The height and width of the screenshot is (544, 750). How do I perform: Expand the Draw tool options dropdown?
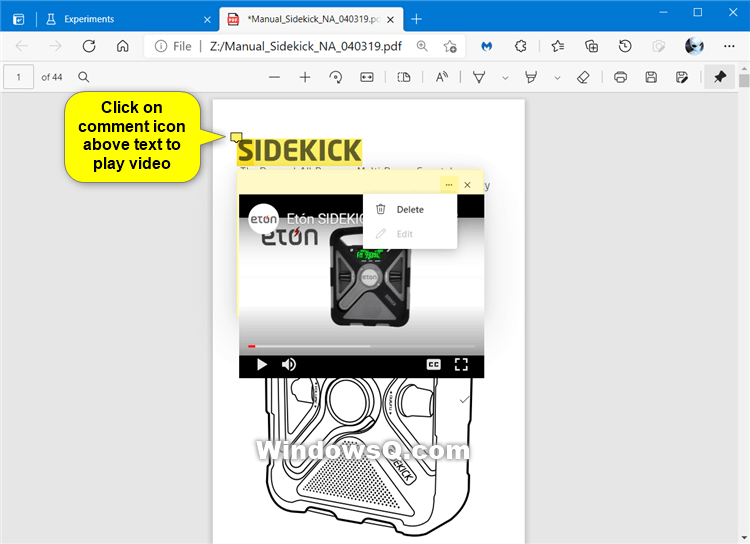(x=505, y=78)
